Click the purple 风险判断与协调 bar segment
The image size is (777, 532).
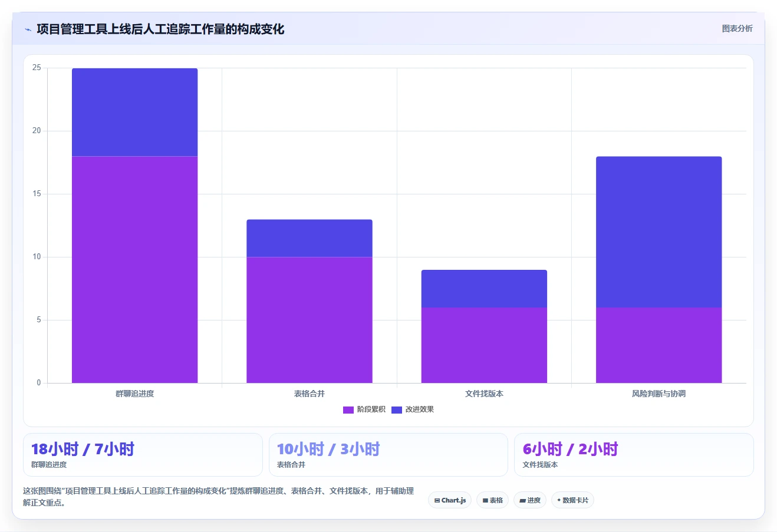pos(659,345)
